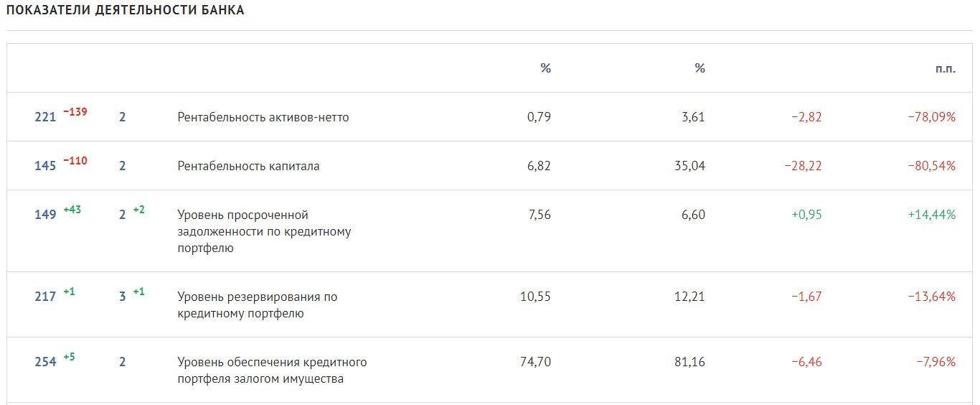
Task: Click the +14,44% change value
Action: pyautogui.click(x=931, y=215)
